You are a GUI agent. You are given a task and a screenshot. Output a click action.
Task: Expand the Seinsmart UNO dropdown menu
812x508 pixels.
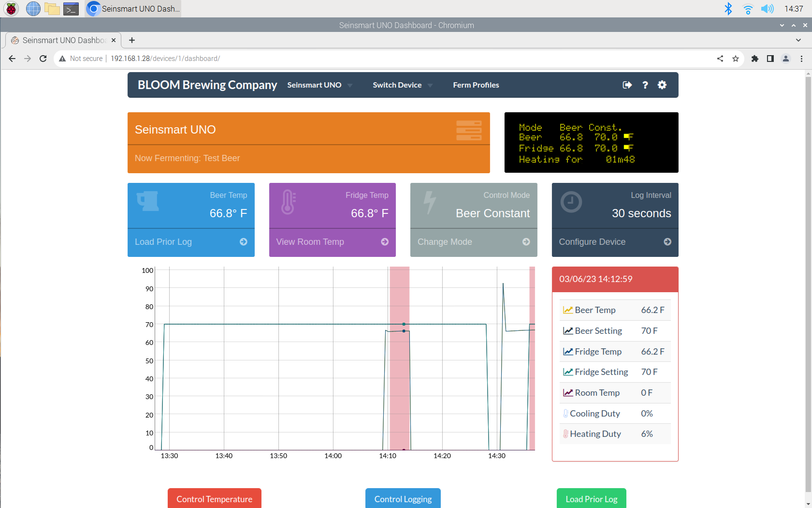pos(319,85)
